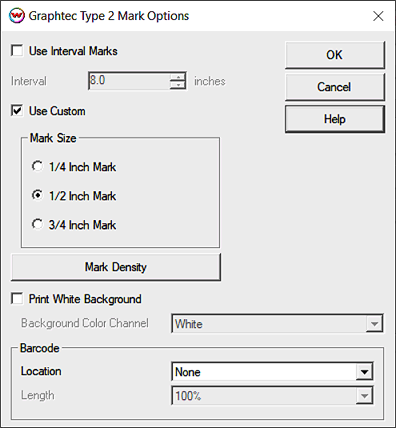Select the 1/4 Inch Mark option
The image size is (396, 428).
tap(37, 166)
